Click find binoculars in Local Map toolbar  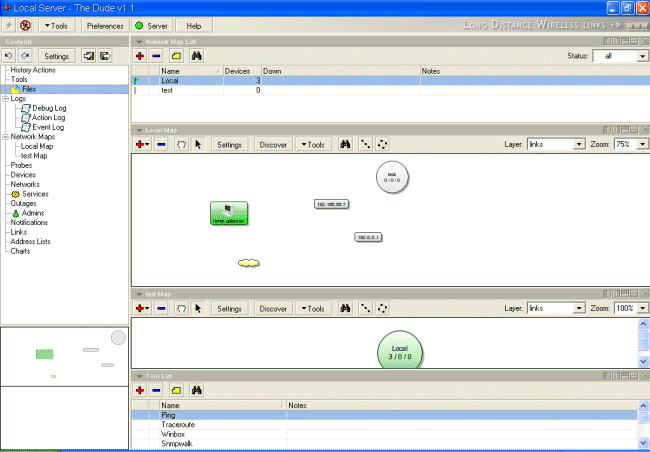click(x=345, y=144)
